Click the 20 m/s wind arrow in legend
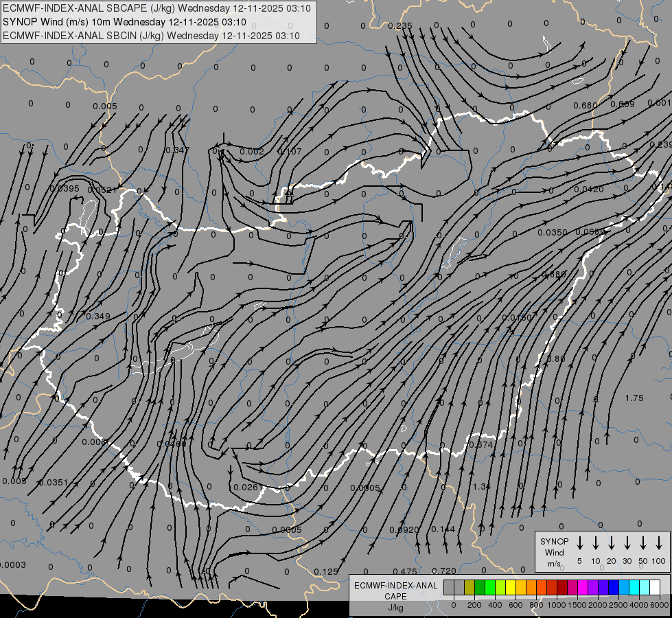This screenshot has height=618, width=672. [611, 543]
